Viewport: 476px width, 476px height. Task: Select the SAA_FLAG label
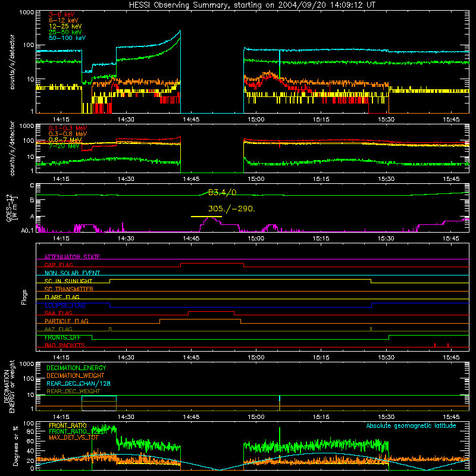click(x=58, y=313)
